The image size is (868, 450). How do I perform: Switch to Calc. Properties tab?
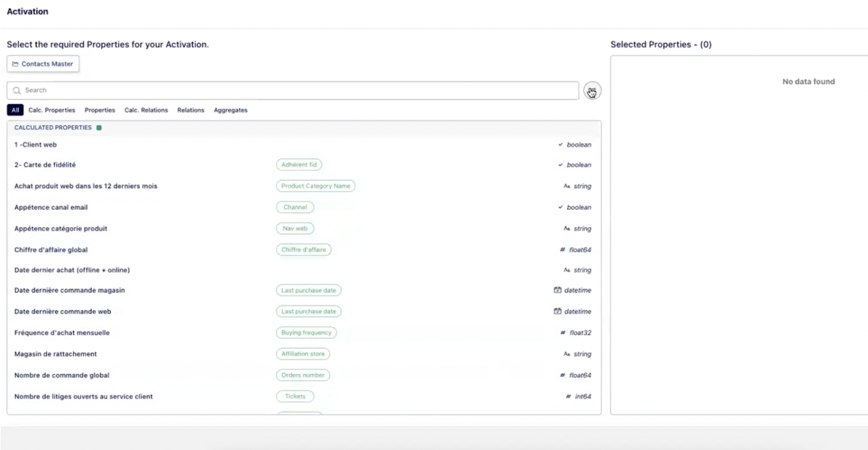(x=52, y=110)
